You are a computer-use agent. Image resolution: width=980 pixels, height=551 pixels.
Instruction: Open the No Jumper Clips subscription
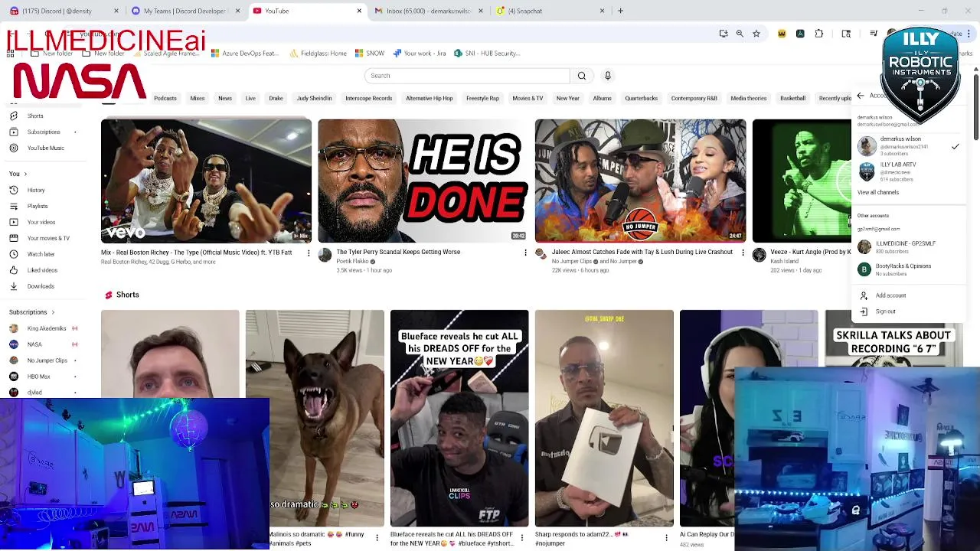tap(47, 360)
